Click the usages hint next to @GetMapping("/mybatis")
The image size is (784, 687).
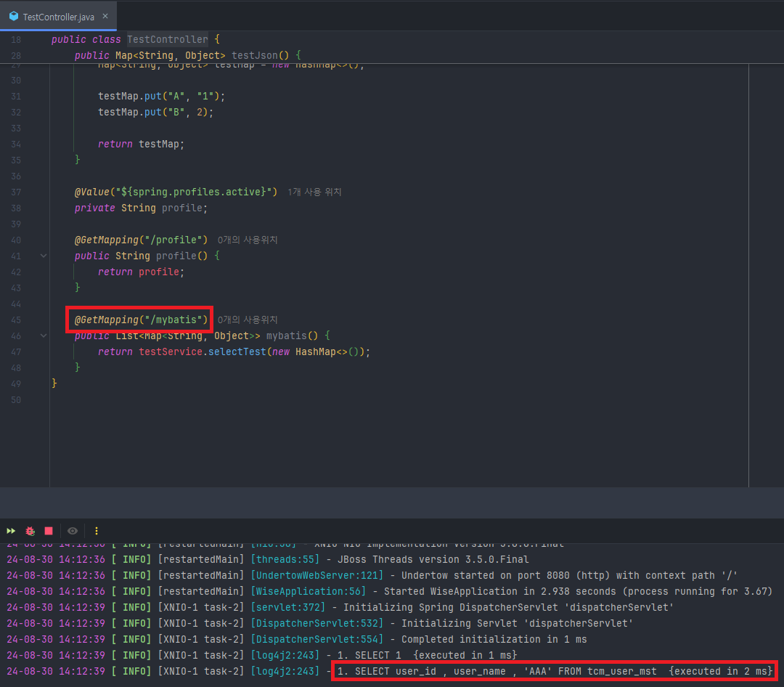(x=247, y=320)
